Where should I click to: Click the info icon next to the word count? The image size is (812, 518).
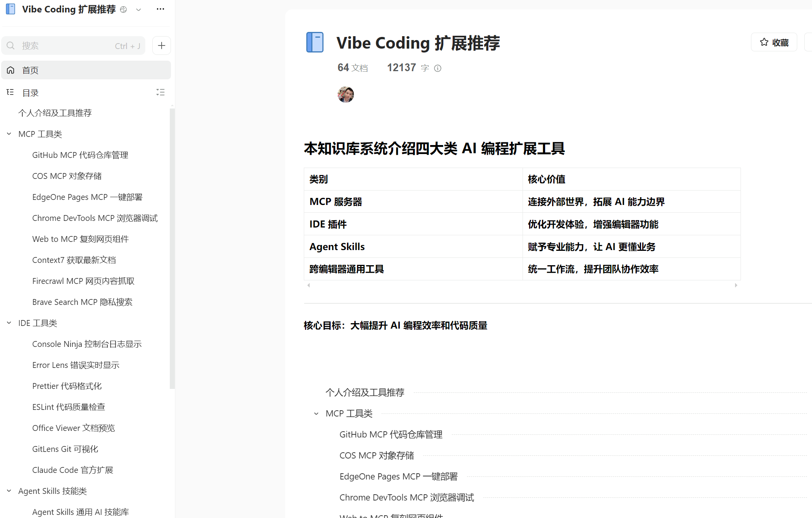pos(437,68)
